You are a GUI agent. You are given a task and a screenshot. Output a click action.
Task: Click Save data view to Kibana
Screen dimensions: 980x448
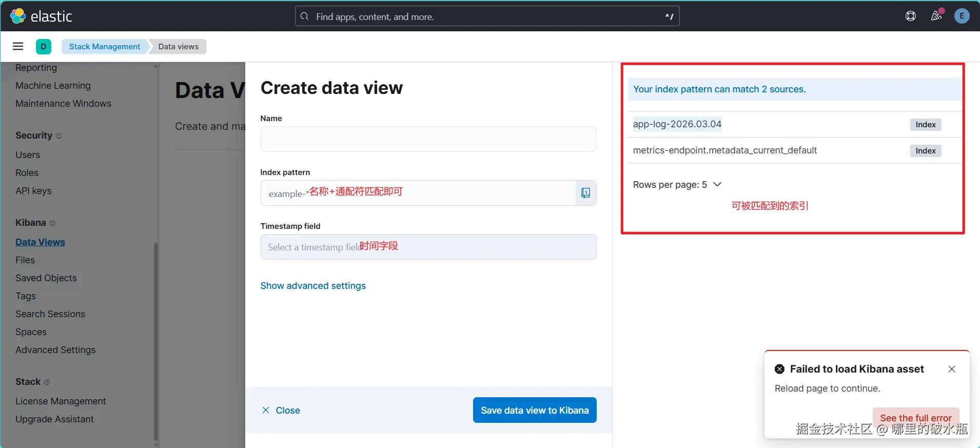click(x=535, y=410)
